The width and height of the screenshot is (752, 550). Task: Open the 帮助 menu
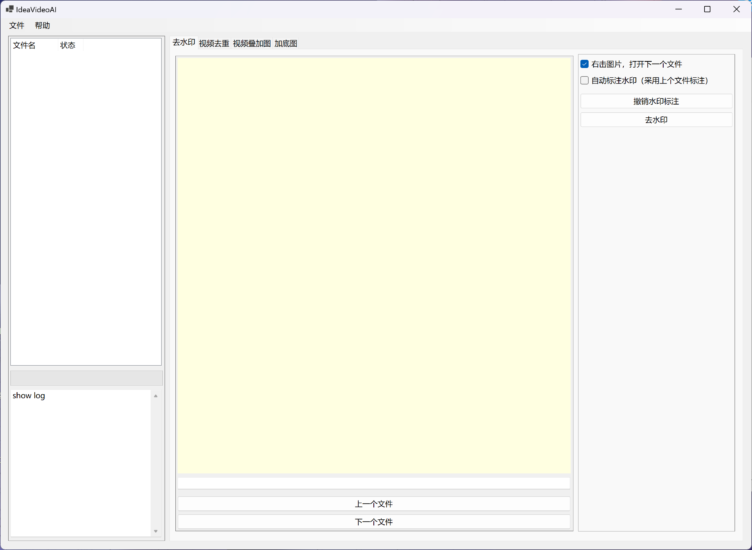click(42, 25)
